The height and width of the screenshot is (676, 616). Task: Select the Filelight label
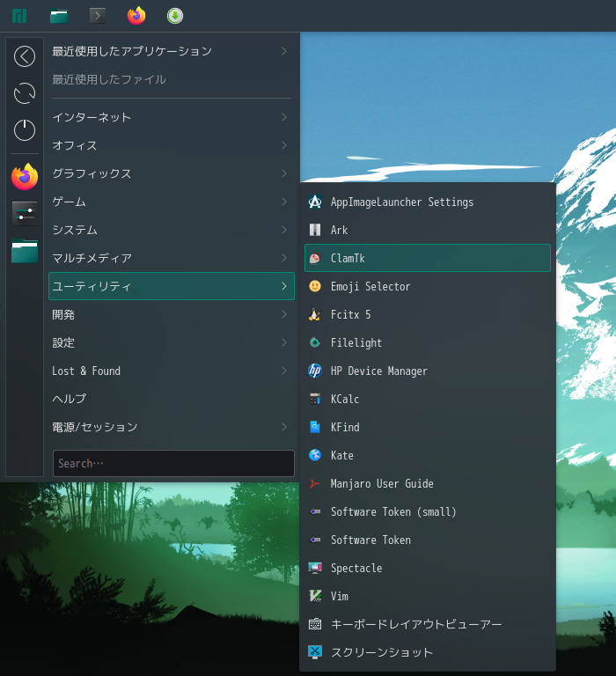pos(356,342)
